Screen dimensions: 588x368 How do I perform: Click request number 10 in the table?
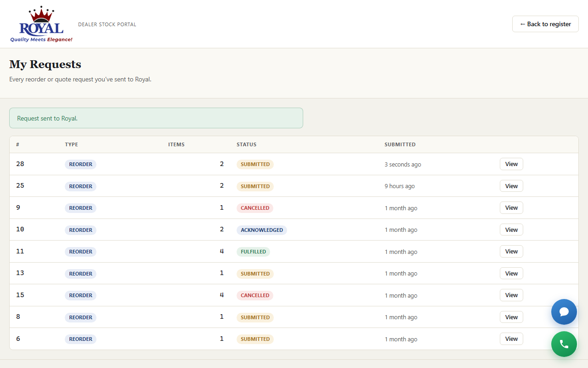tap(20, 229)
